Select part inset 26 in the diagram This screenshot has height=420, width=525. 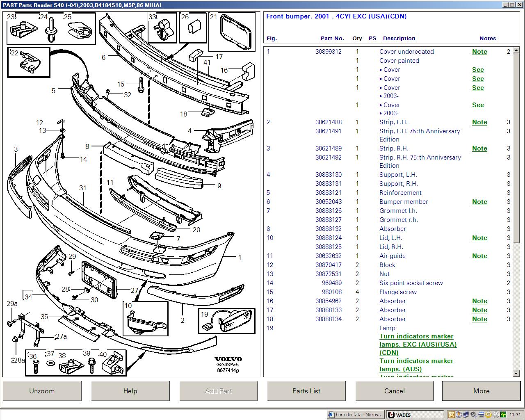(x=193, y=27)
